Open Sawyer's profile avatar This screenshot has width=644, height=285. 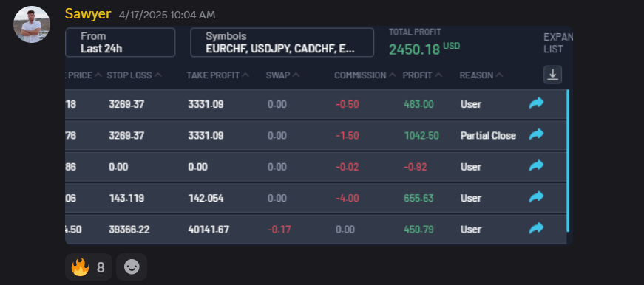click(32, 24)
